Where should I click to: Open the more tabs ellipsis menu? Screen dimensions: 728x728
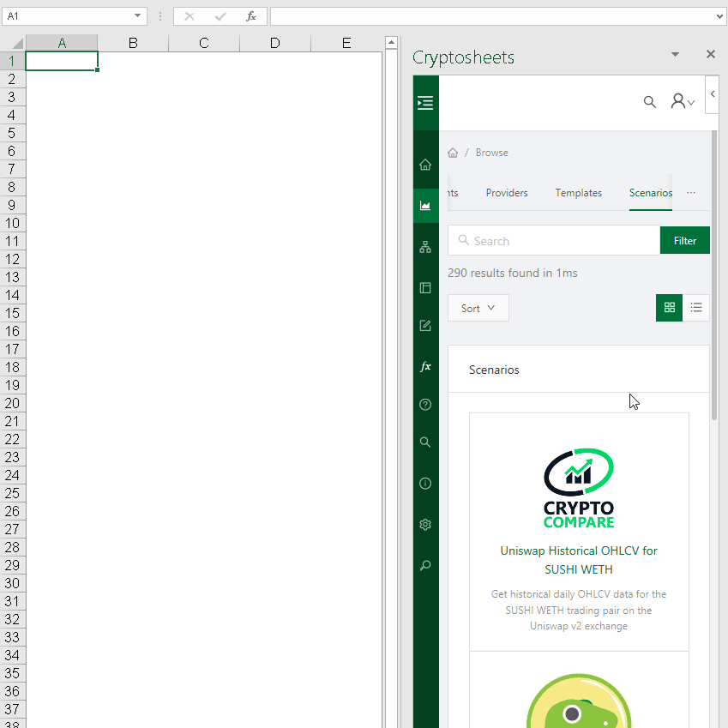click(x=691, y=193)
